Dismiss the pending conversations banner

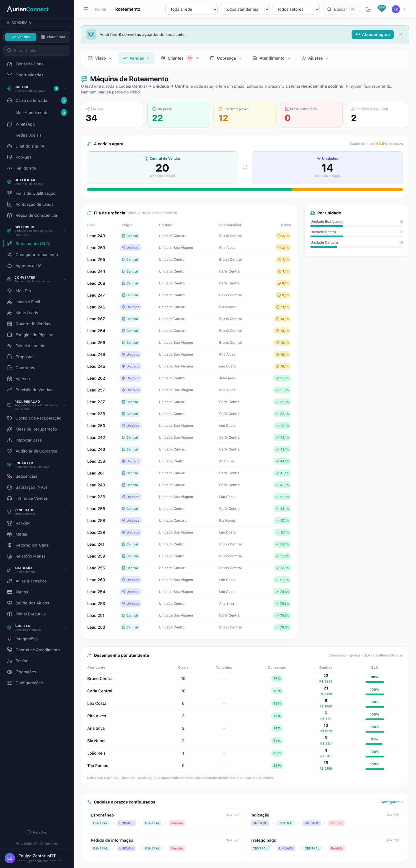pyautogui.click(x=400, y=34)
